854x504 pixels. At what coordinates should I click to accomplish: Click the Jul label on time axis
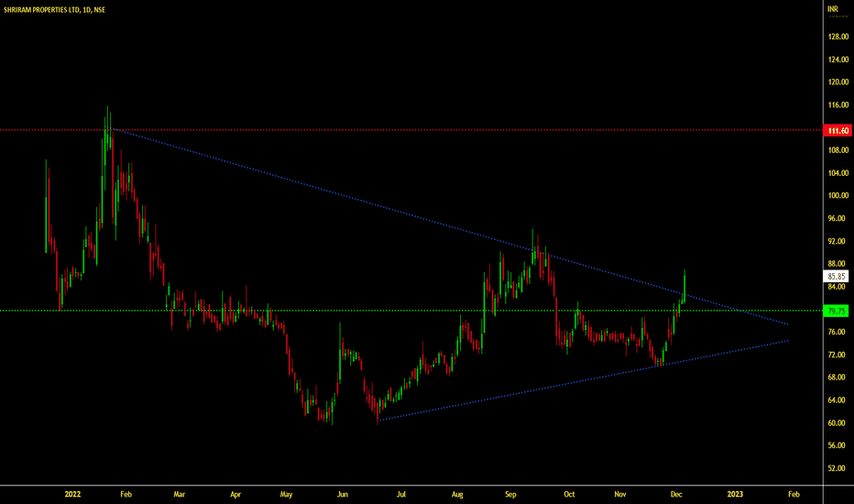[400, 494]
